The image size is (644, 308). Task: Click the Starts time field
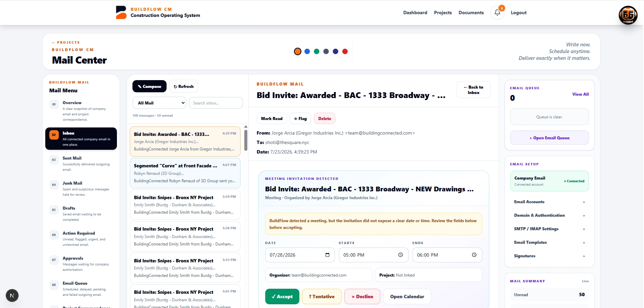pyautogui.click(x=374, y=255)
